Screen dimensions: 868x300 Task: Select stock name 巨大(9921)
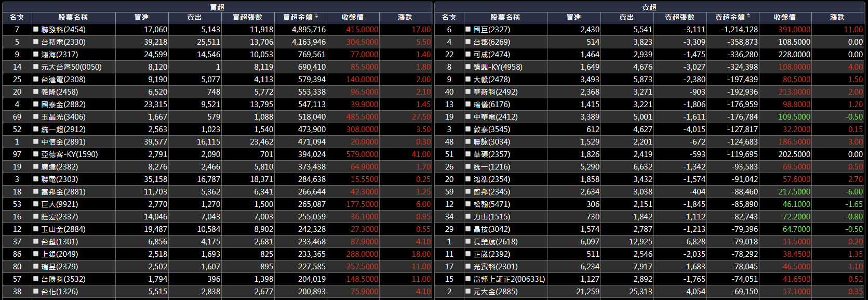point(60,204)
